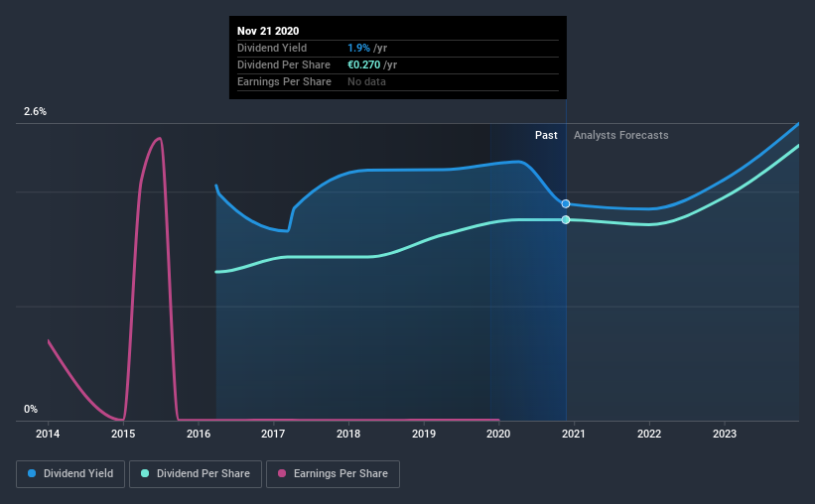The width and height of the screenshot is (815, 504).
Task: Click the 0% y-axis label
Action: coord(31,410)
